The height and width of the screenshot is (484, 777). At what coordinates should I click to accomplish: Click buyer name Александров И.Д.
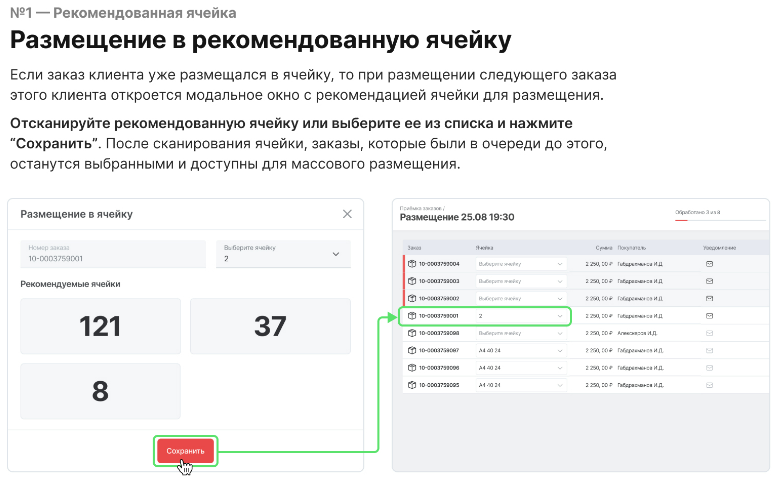(637, 333)
